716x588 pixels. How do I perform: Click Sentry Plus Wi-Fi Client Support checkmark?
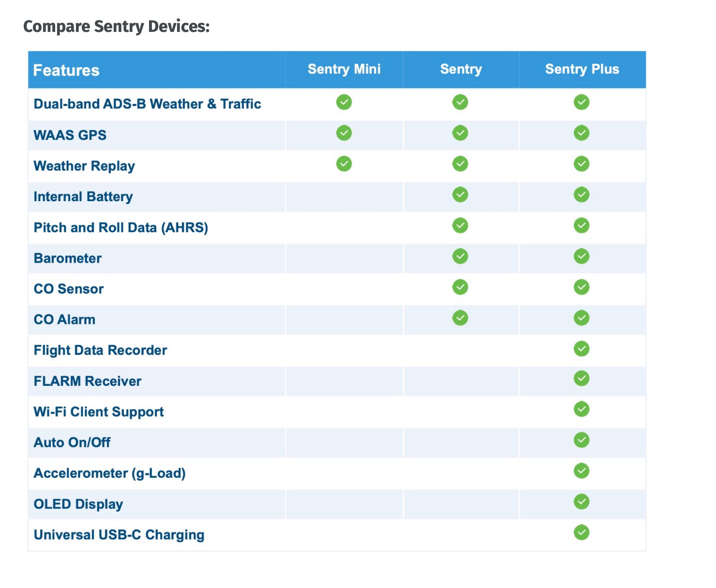tap(582, 410)
